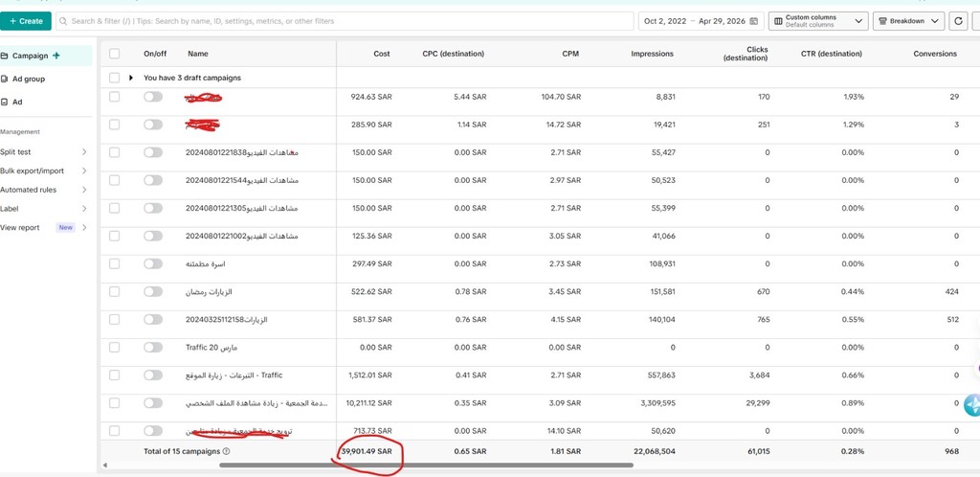Open the calendar icon in date range
Viewport: 980px width, 477px height.
click(x=754, y=21)
